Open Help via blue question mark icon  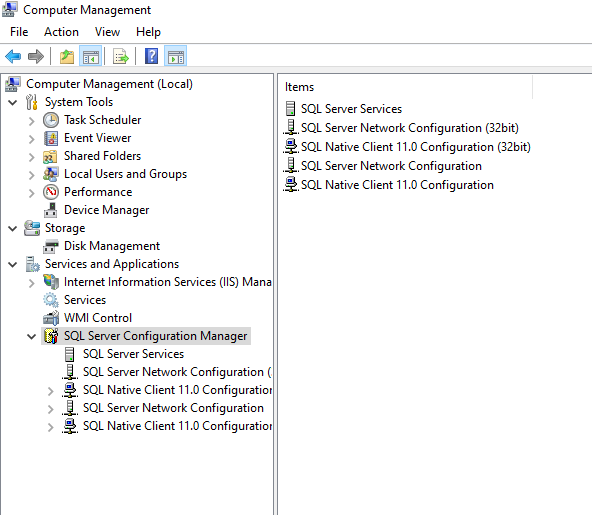pos(151,57)
